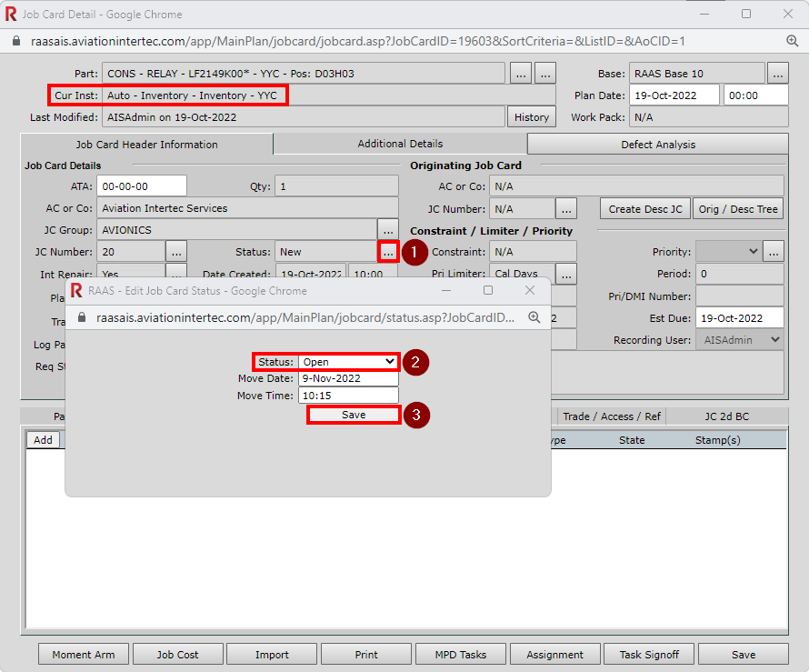Click the ellipsis button beside the Base field
The height and width of the screenshot is (672, 809).
777,74
